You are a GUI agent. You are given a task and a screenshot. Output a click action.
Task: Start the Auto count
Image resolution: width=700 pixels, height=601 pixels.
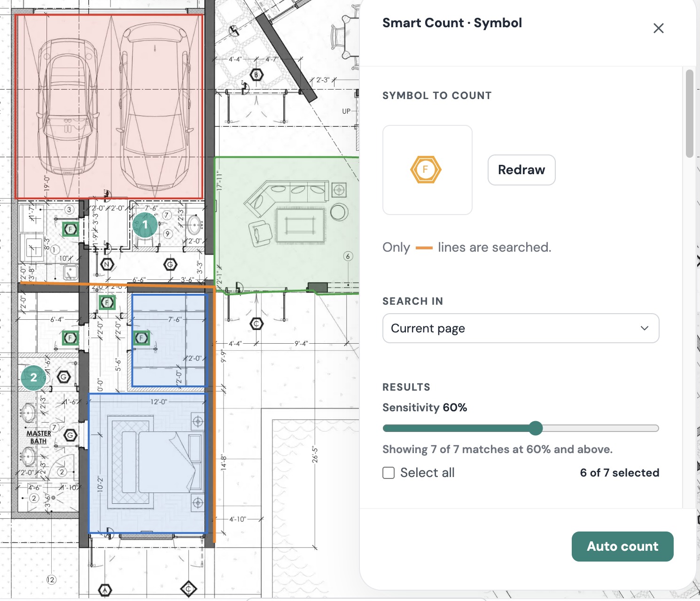pos(622,547)
